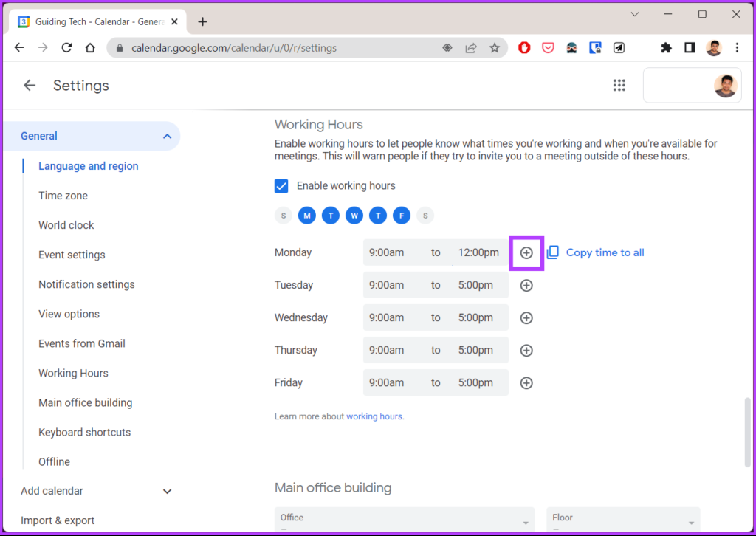Open the Google apps grid
The width and height of the screenshot is (756, 536).
(619, 86)
